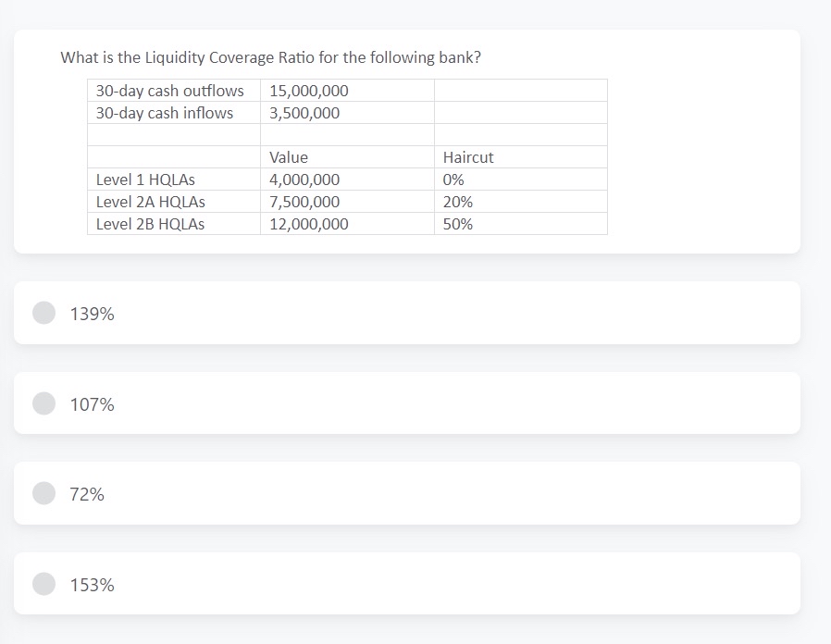Viewport: 831px width, 644px height.
Task: Select the 107% answer radio button
Action: (x=43, y=404)
